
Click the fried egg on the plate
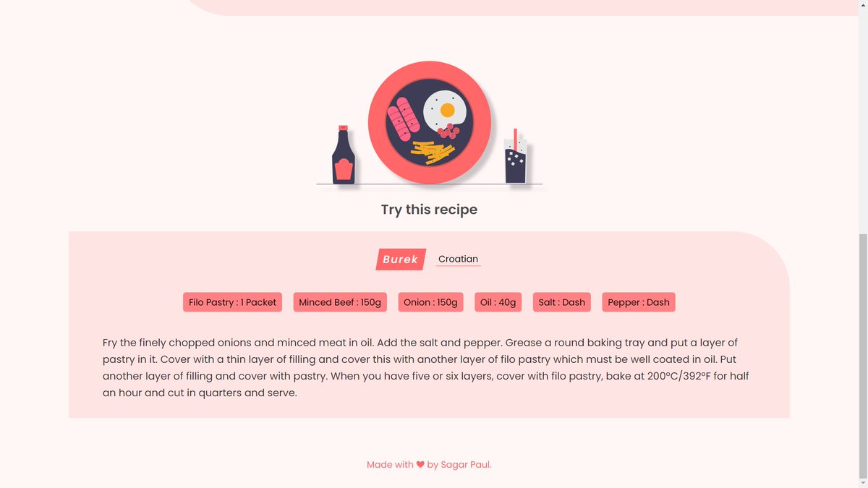point(443,111)
